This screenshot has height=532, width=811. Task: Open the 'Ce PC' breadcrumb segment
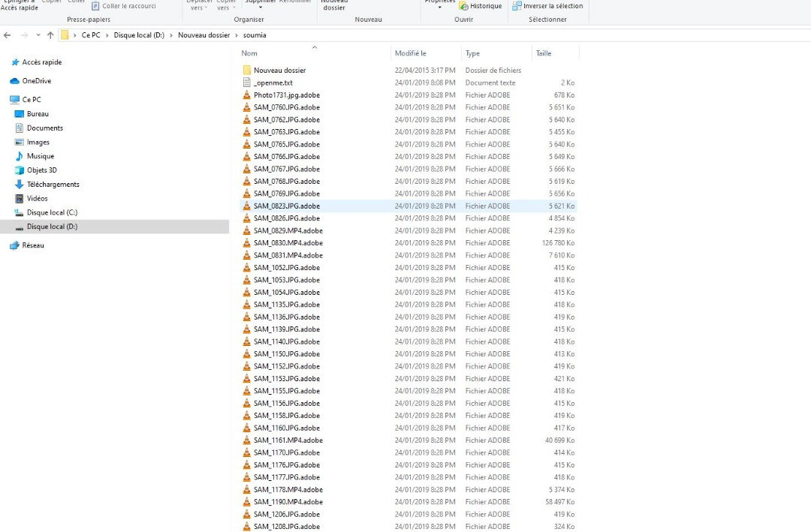pos(91,35)
